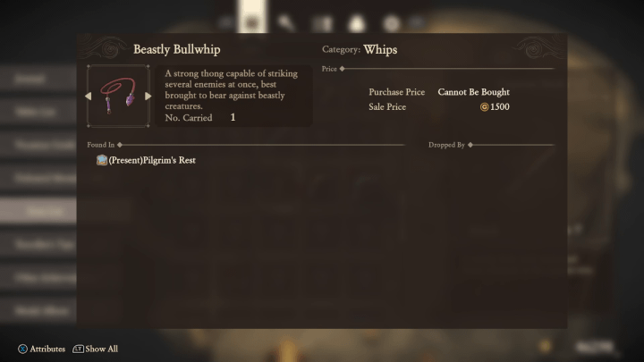Click the Price section header

[328, 68]
